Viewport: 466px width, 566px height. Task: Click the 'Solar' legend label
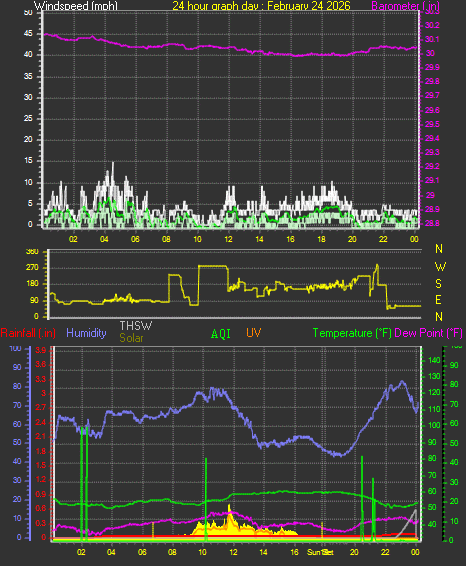pyautogui.click(x=131, y=338)
